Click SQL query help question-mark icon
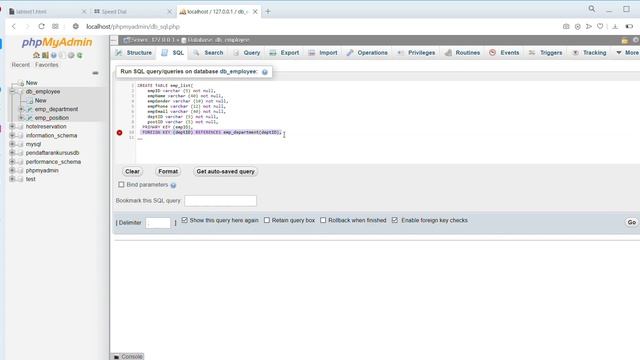640x360 pixels. [265, 72]
